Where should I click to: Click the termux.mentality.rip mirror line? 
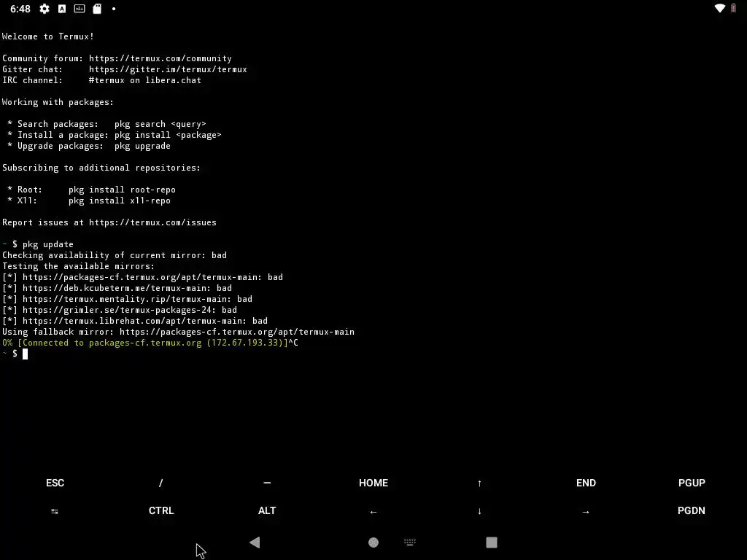(127, 299)
